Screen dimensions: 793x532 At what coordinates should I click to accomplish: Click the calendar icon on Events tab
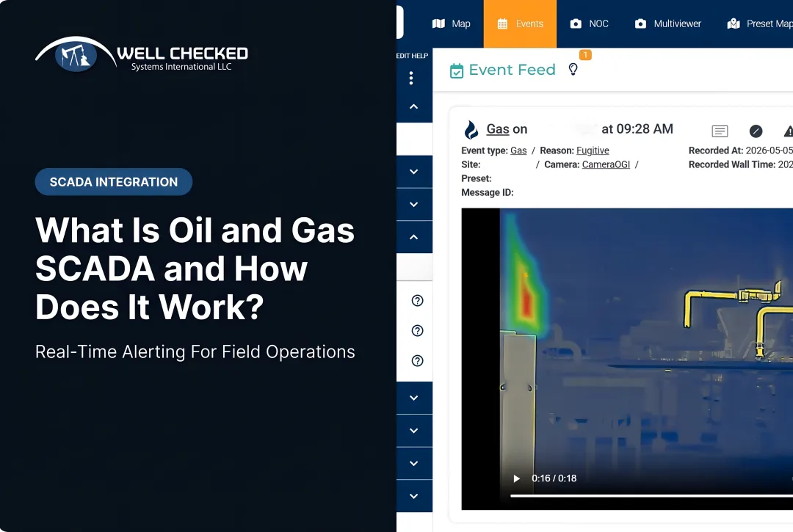pyautogui.click(x=502, y=23)
